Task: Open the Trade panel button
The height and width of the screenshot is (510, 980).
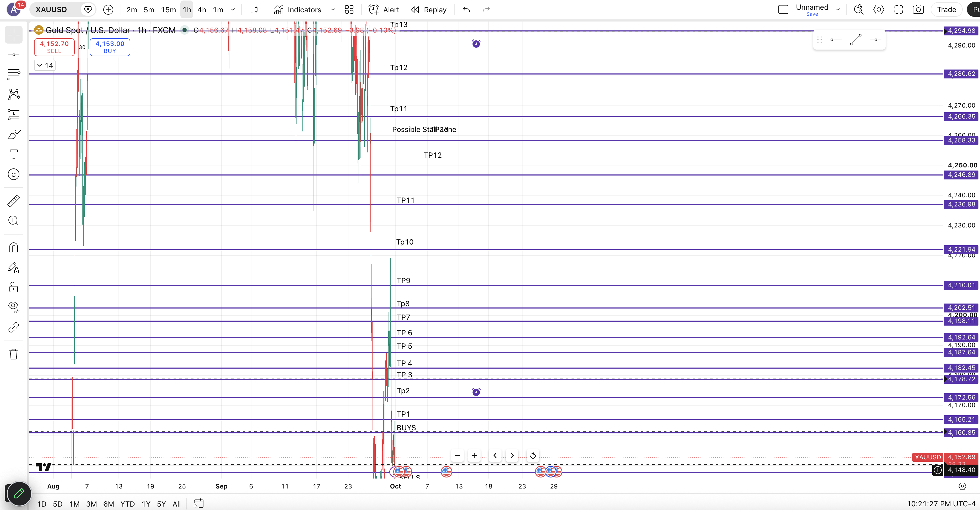Action: tap(946, 9)
